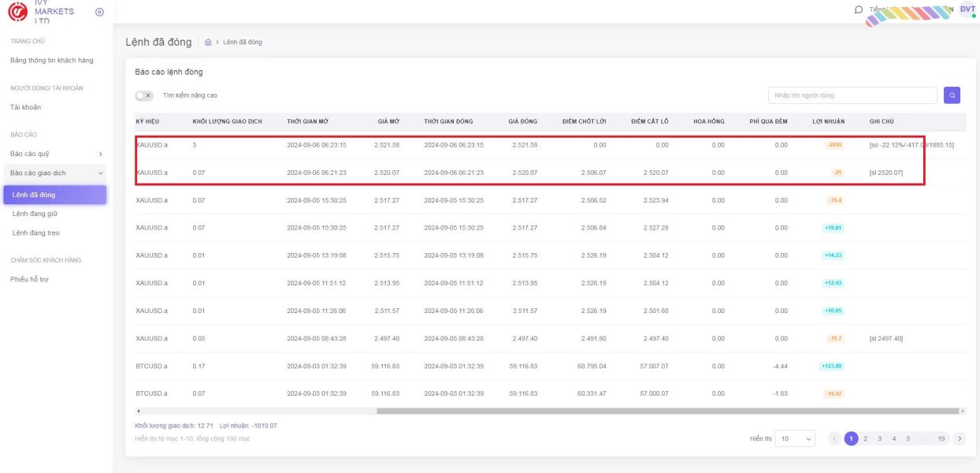Click the Ivy Markets logo icon
This screenshot has width=980, height=473.
point(17,12)
